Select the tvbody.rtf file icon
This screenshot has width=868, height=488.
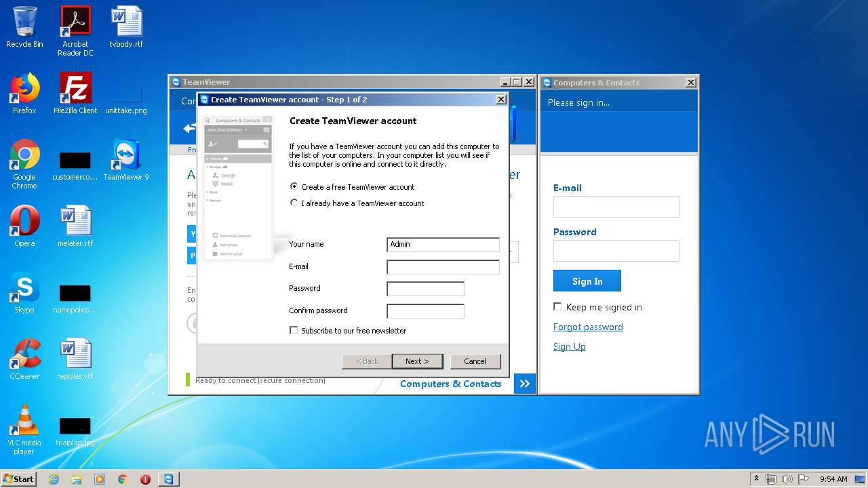(x=126, y=27)
